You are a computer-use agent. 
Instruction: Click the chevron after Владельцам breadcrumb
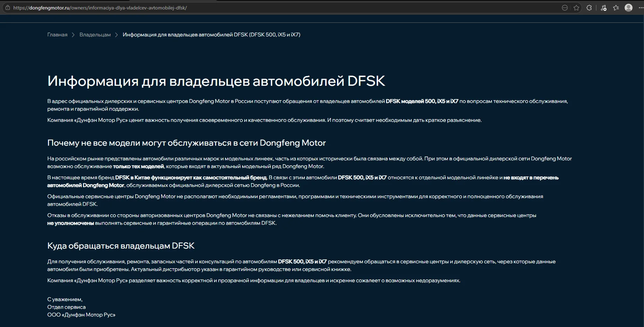tap(117, 35)
